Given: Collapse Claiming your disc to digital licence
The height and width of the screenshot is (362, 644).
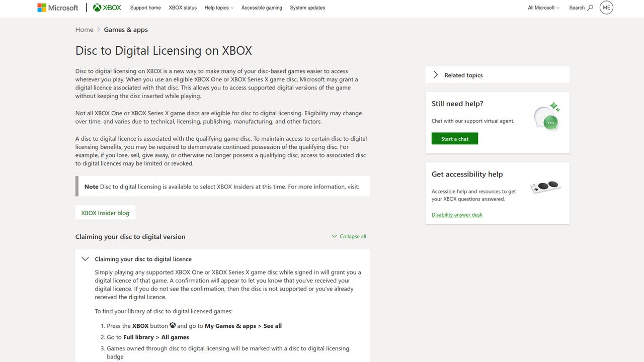Looking at the screenshot, I should tap(222, 259).
